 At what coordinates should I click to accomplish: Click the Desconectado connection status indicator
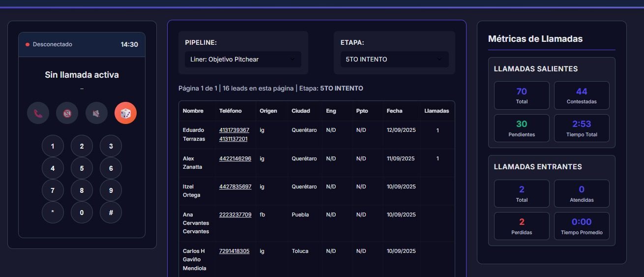[x=49, y=45]
